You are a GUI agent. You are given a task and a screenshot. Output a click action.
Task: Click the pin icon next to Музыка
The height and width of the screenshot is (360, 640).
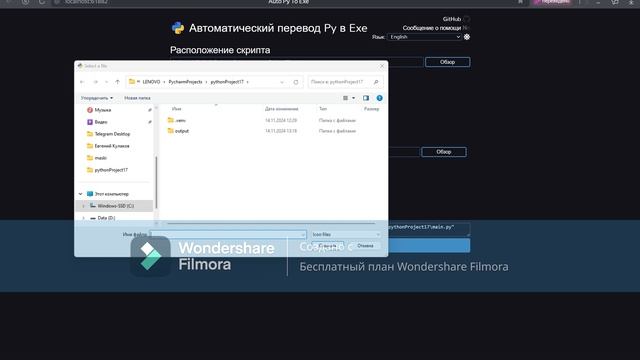[150, 110]
